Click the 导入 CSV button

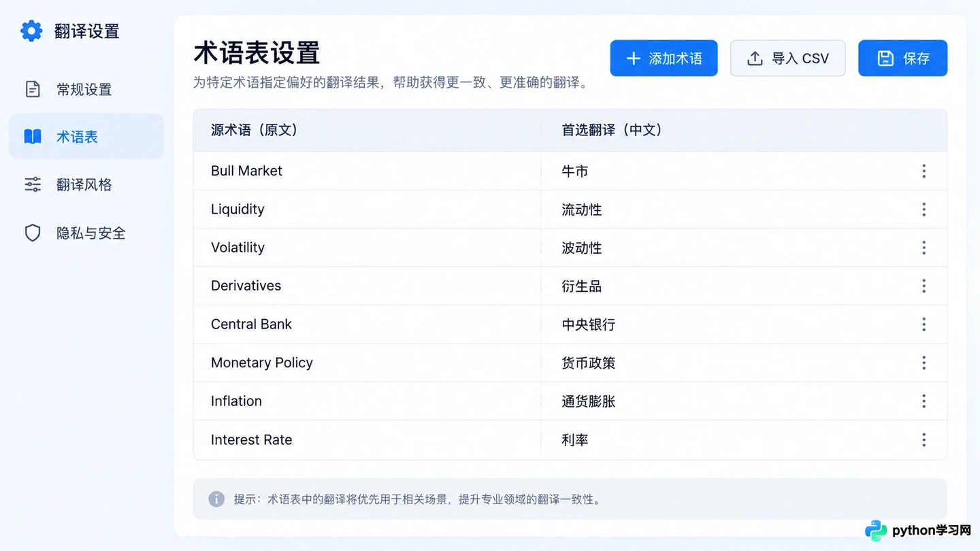787,59
